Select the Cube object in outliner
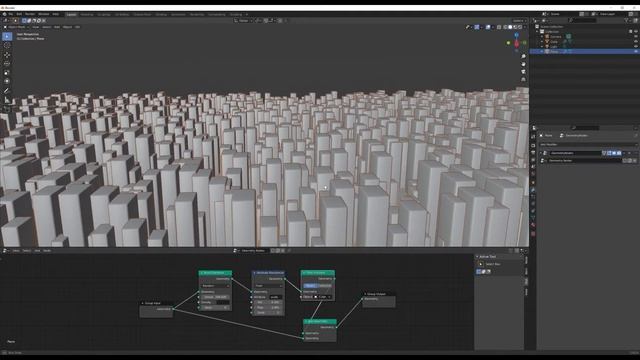This screenshot has width=640, height=360. point(554,41)
